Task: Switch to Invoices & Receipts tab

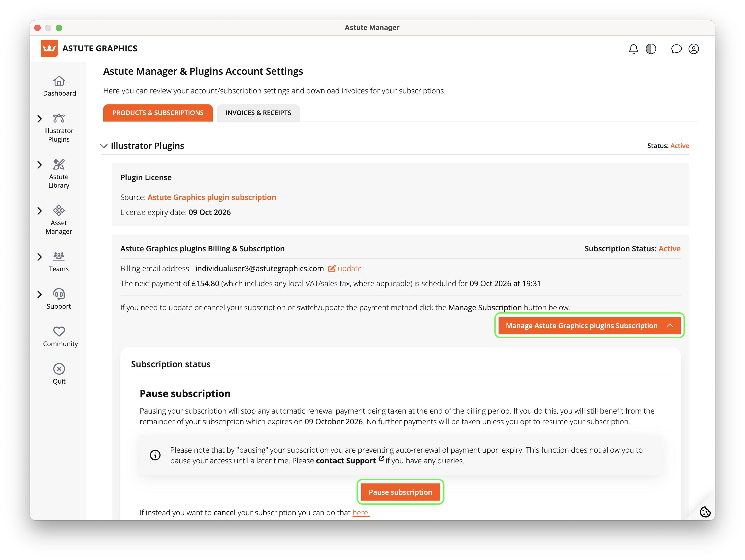Action: click(258, 113)
